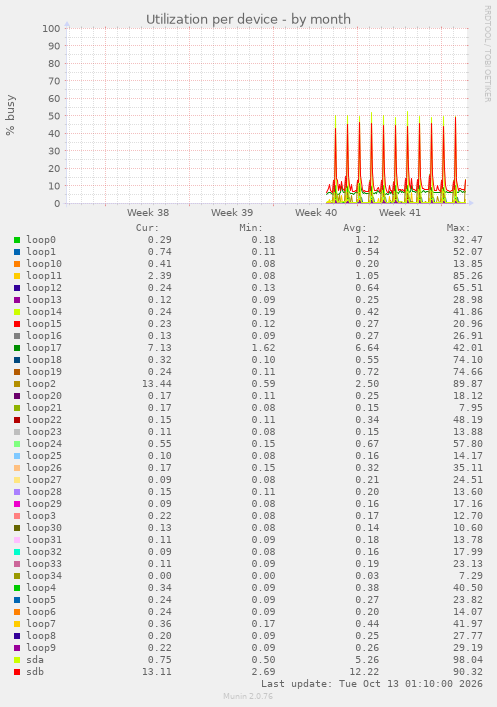Click the '50' y-axis tick label
The width and height of the screenshot is (497, 707).
tap(54, 116)
